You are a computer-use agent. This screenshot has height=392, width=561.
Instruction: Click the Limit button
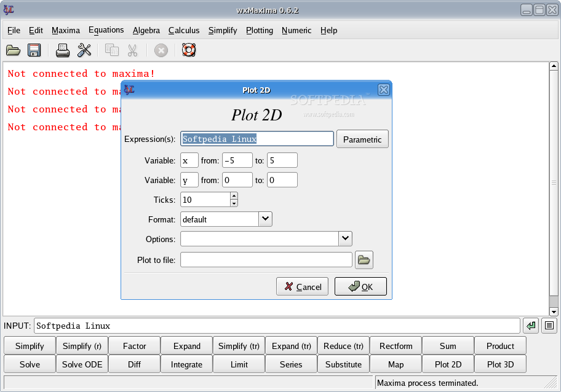pyautogui.click(x=239, y=364)
